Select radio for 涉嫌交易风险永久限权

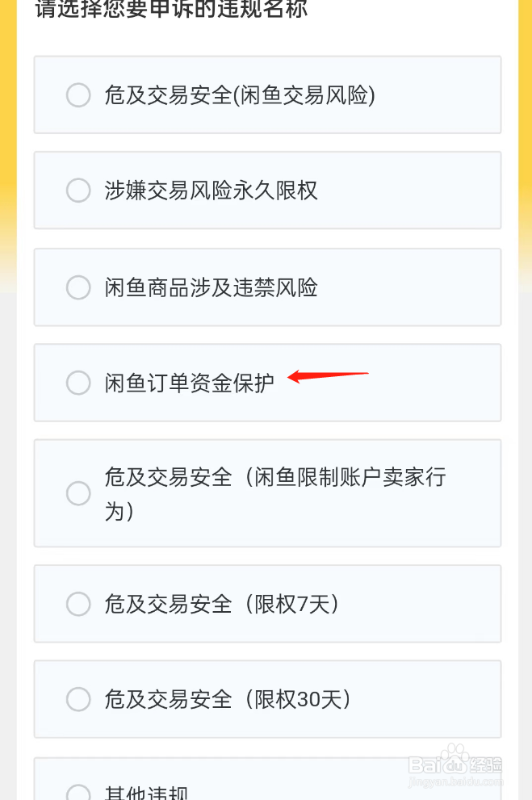(x=78, y=191)
